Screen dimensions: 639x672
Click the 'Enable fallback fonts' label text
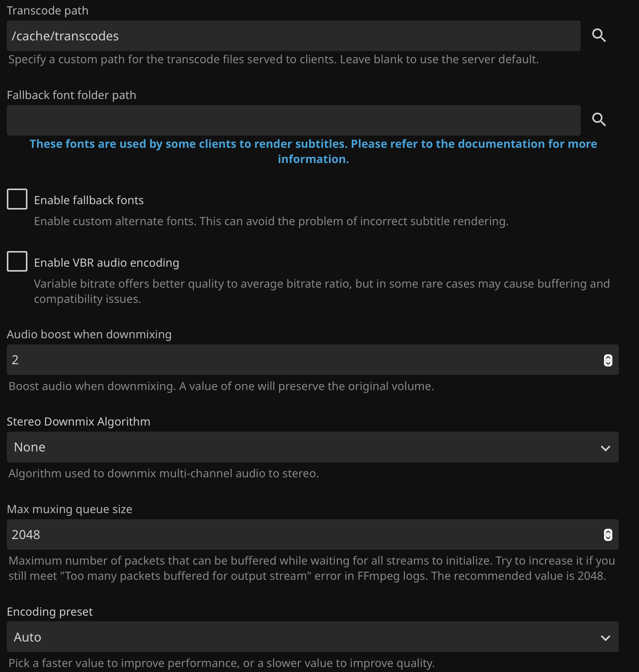tap(89, 200)
